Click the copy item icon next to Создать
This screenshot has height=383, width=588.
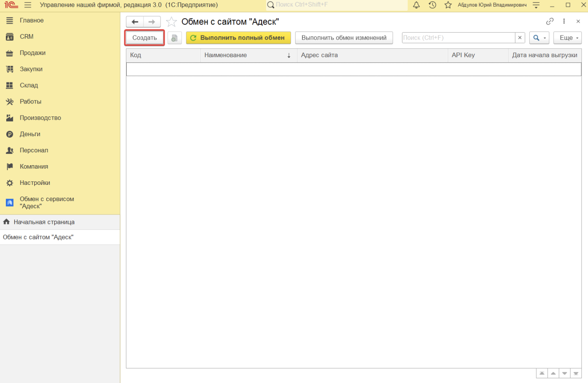tap(174, 38)
